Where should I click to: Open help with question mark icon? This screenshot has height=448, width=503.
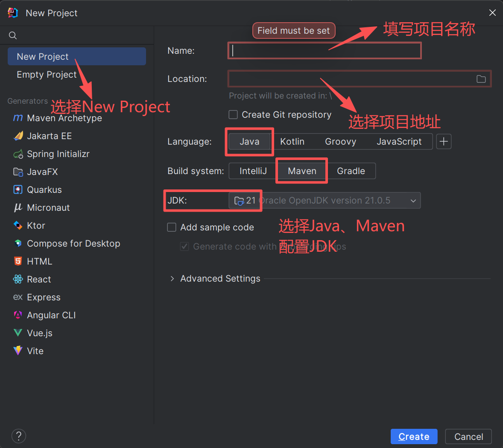pos(19,436)
